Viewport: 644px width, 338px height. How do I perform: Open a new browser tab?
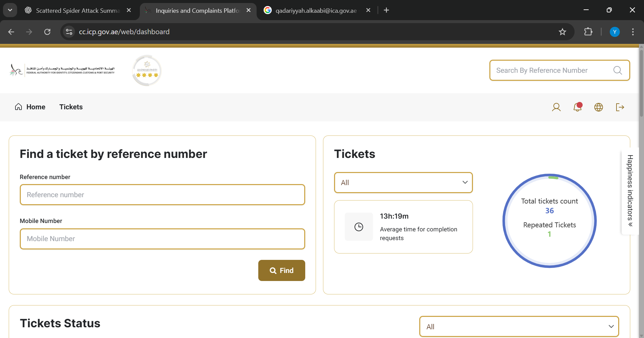click(x=386, y=10)
